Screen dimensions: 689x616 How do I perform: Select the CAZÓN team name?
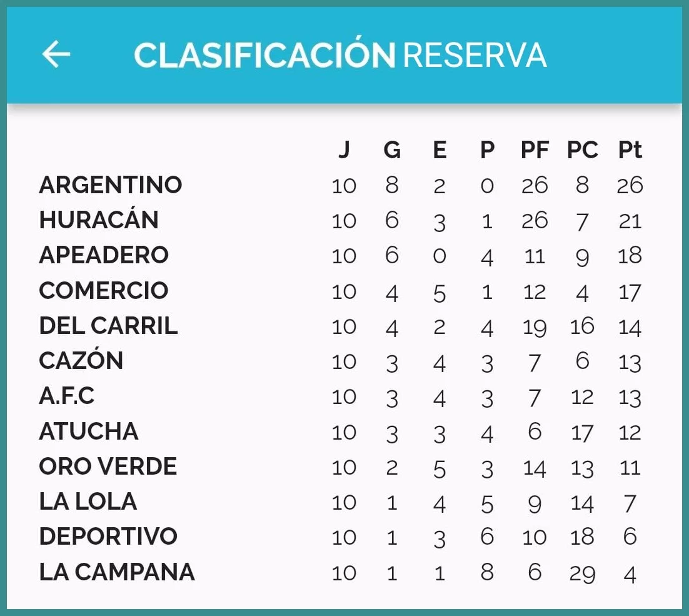[81, 361]
